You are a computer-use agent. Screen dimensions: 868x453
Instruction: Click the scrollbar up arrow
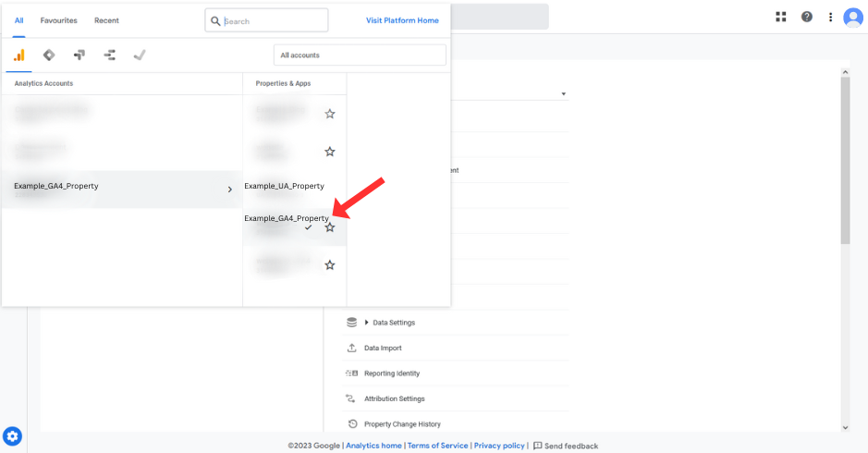click(845, 72)
